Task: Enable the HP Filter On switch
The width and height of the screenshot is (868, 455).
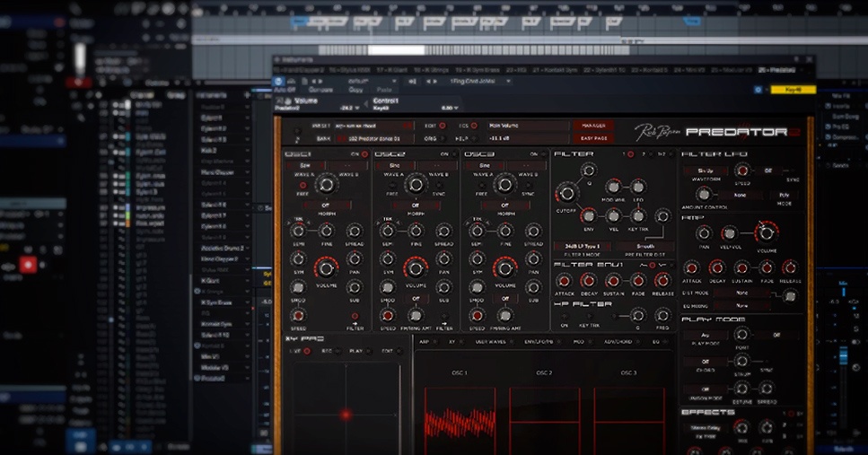Action: 564,314
